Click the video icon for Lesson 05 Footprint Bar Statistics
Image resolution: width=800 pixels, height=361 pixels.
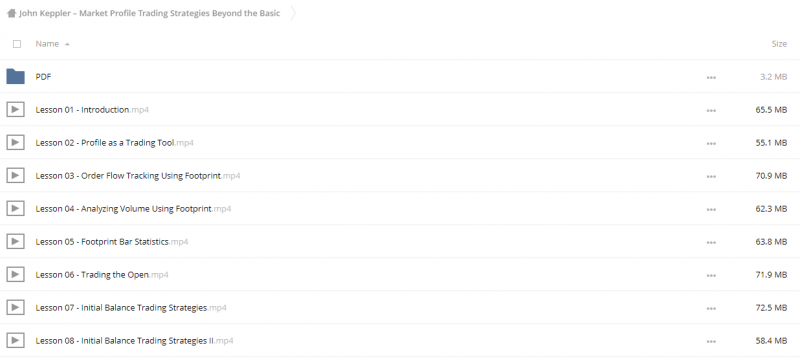click(15, 241)
